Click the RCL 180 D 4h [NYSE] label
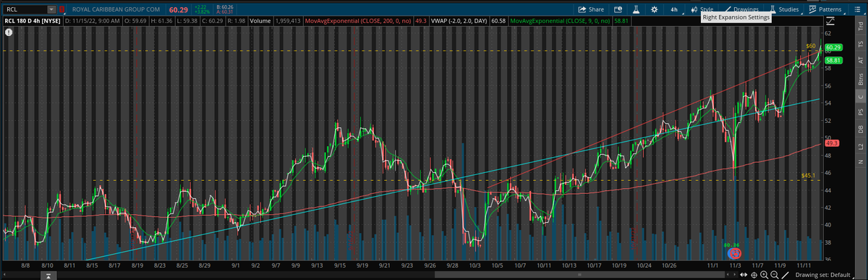Screen dimensions: 868x280 pos(33,22)
